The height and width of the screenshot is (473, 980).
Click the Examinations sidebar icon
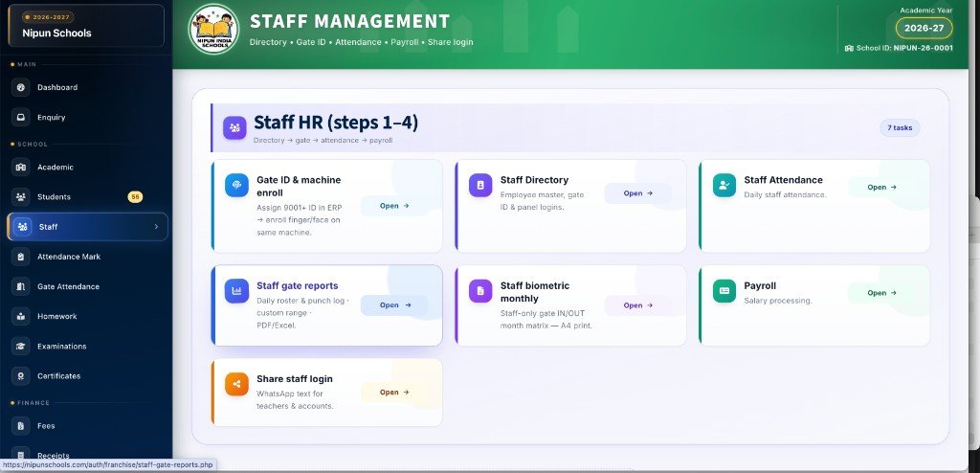(x=21, y=346)
